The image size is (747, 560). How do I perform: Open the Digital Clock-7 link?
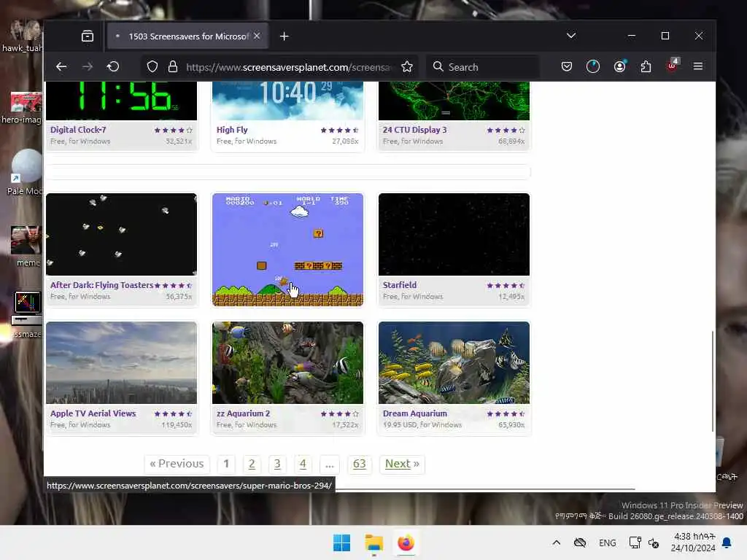click(78, 130)
